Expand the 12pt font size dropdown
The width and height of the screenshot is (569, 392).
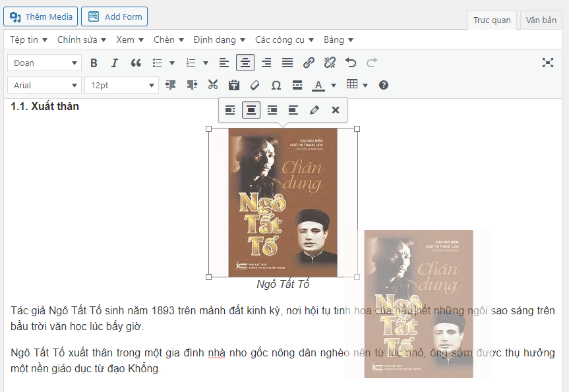(x=121, y=85)
